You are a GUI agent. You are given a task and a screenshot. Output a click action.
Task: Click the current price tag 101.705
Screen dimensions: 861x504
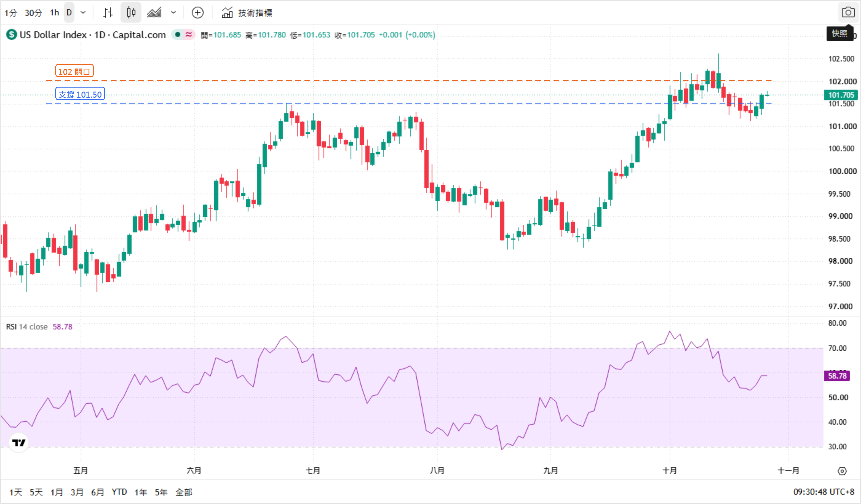click(841, 95)
